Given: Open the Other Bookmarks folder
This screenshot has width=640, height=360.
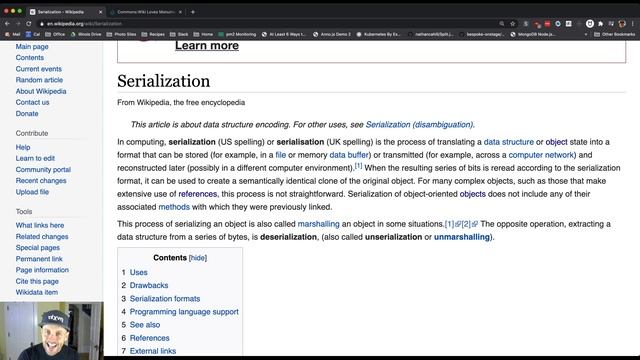Looking at the screenshot, I should click(x=615, y=34).
